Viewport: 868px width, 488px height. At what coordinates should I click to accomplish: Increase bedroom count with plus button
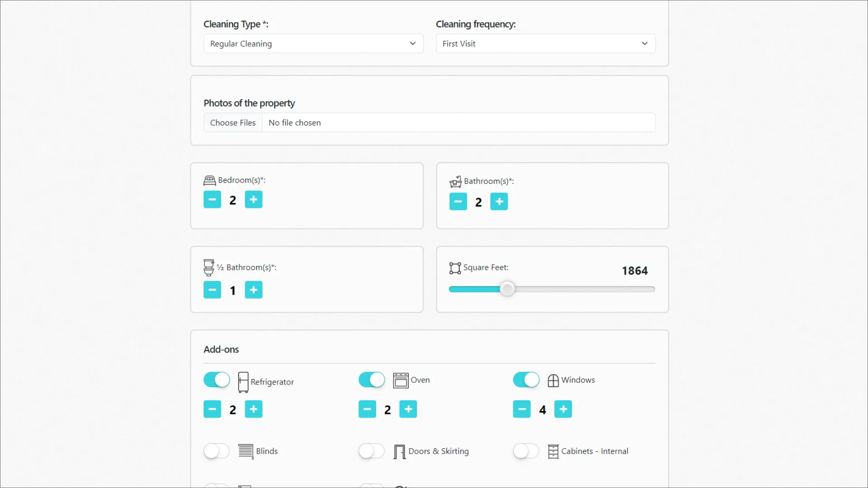point(253,200)
